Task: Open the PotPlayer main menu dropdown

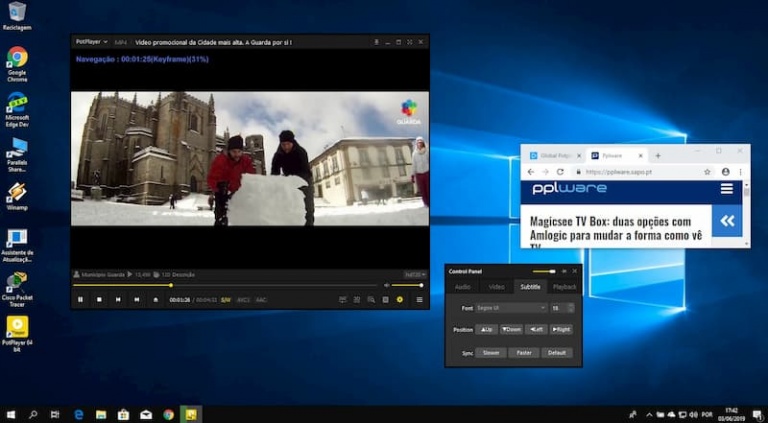Action: [x=91, y=42]
